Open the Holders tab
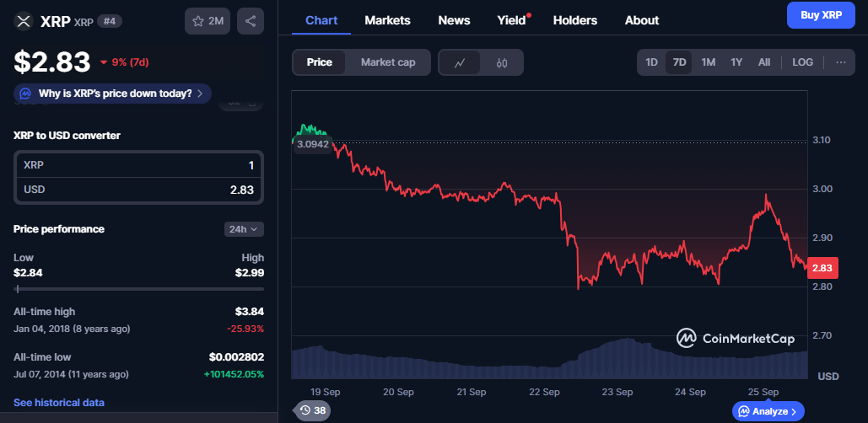The image size is (868, 423). coord(574,20)
